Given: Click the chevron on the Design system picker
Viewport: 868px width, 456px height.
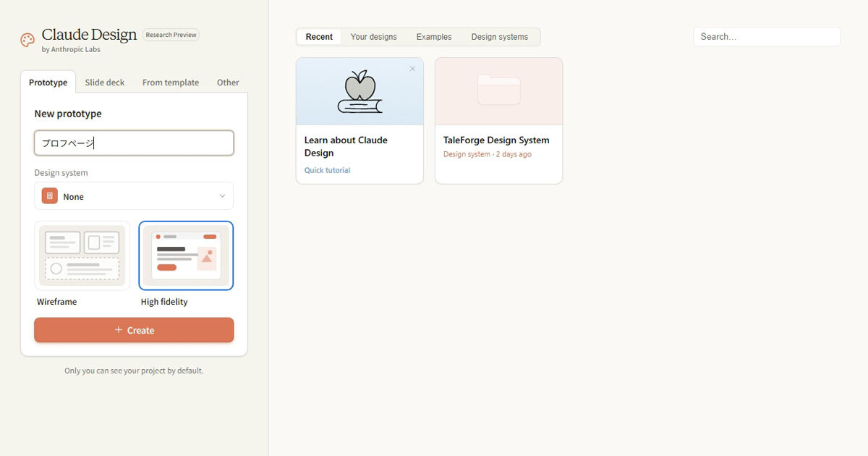Looking at the screenshot, I should (223, 195).
